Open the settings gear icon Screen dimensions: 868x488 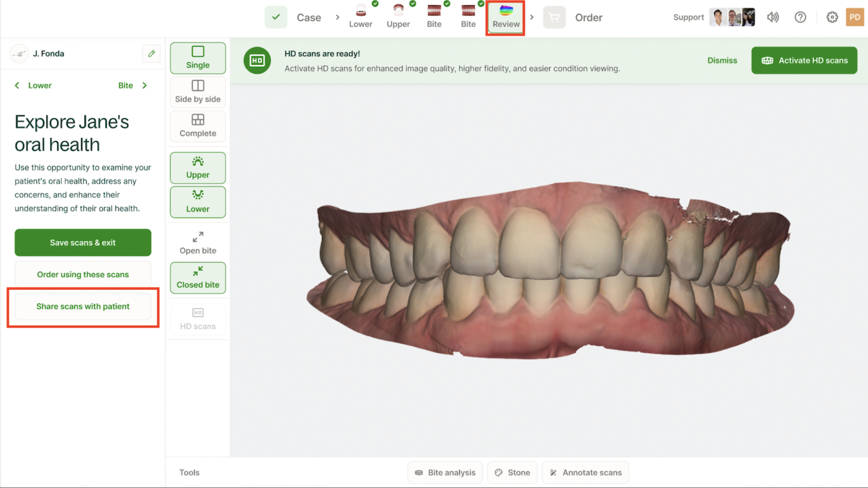point(832,17)
